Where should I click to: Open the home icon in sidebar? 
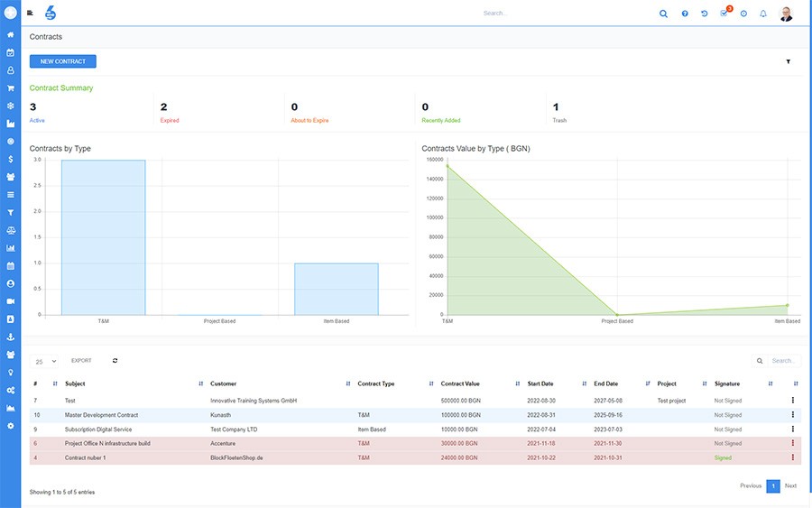point(10,34)
